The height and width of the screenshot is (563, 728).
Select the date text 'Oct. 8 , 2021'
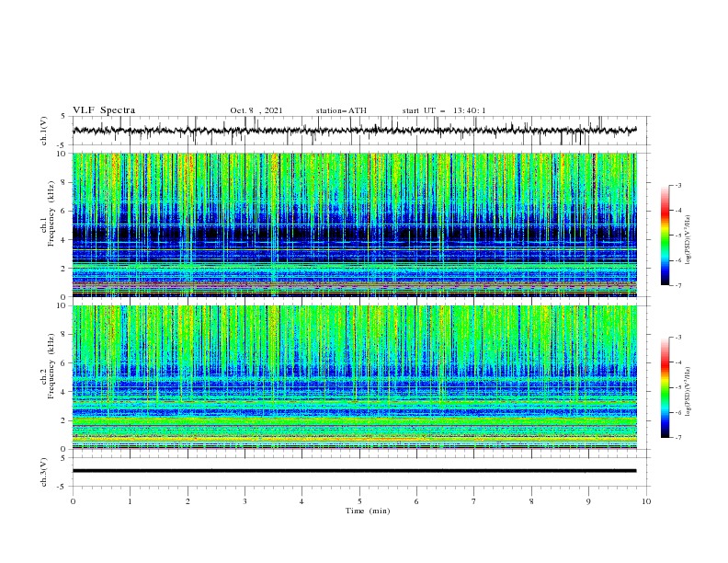coord(256,110)
